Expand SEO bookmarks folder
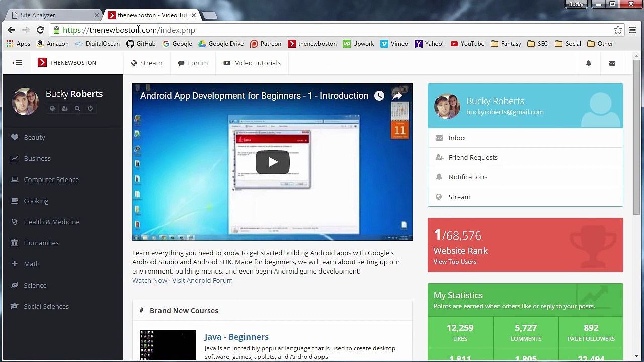644x362 pixels. tap(538, 44)
